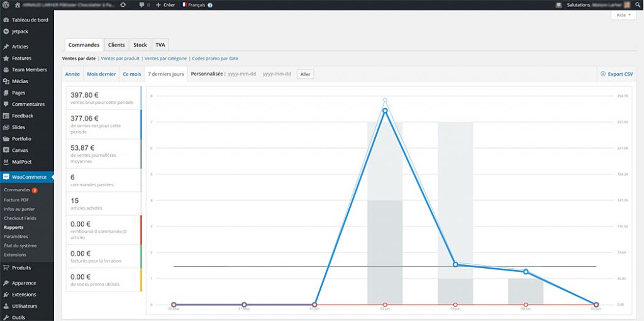This screenshot has height=321, width=644.
Task: Switch to the Commandes report tab
Action: [84, 45]
